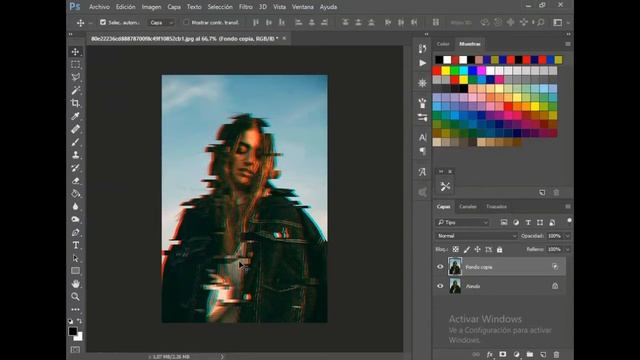Image resolution: width=640 pixels, height=360 pixels.
Task: Select the Magic Wand tool
Action: [76, 90]
